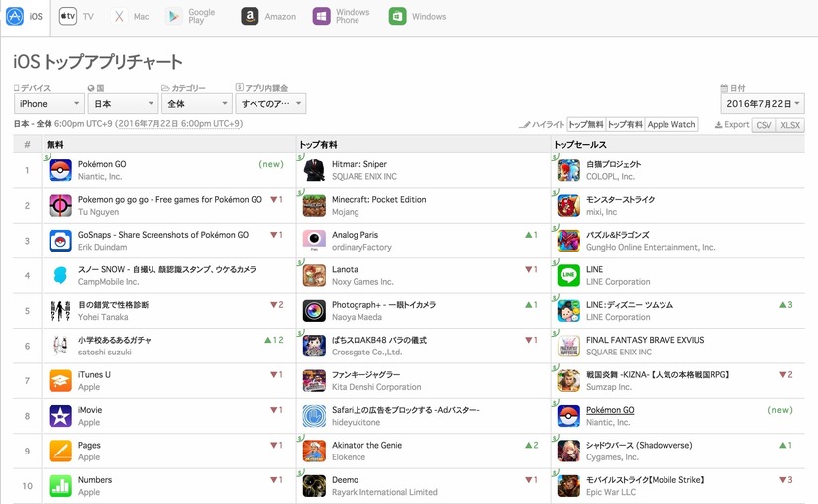
Task: Click the SQUARE ENIX INC publisher under Hitman
Action: (x=364, y=177)
